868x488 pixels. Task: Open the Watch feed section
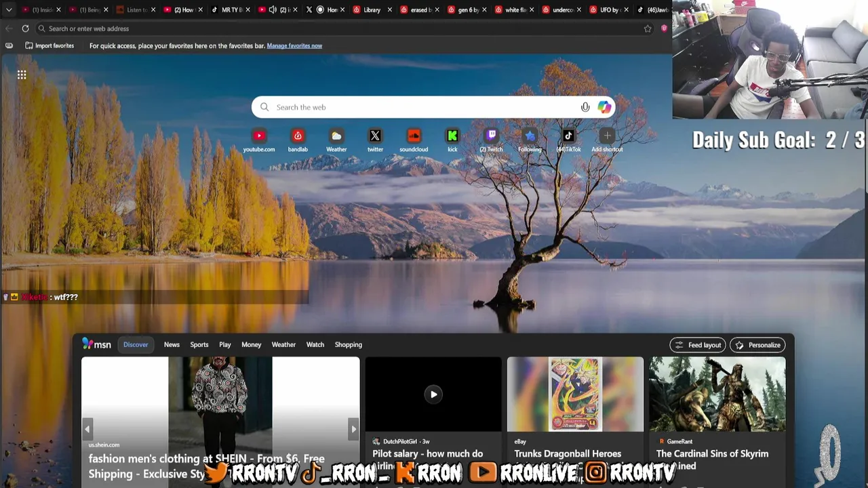pyautogui.click(x=315, y=344)
